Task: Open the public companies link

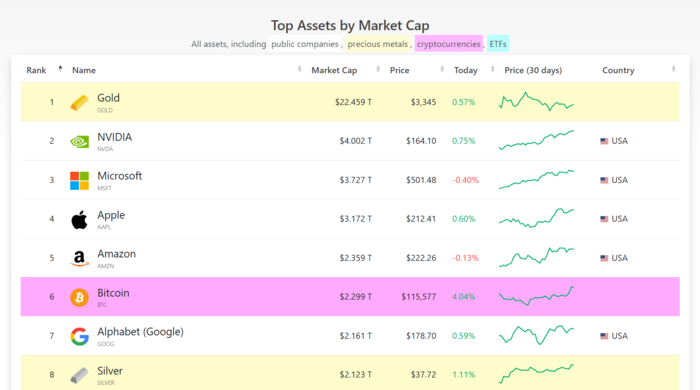Action: point(305,44)
